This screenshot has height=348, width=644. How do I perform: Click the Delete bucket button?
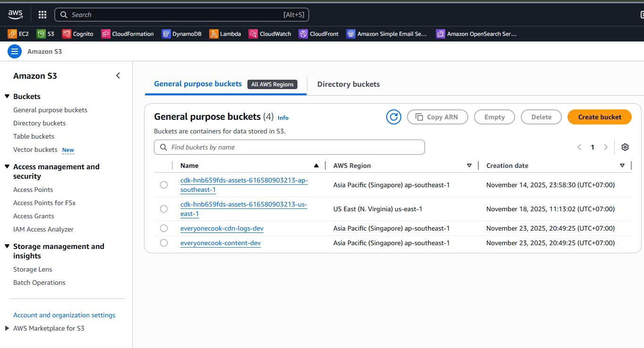tap(541, 117)
